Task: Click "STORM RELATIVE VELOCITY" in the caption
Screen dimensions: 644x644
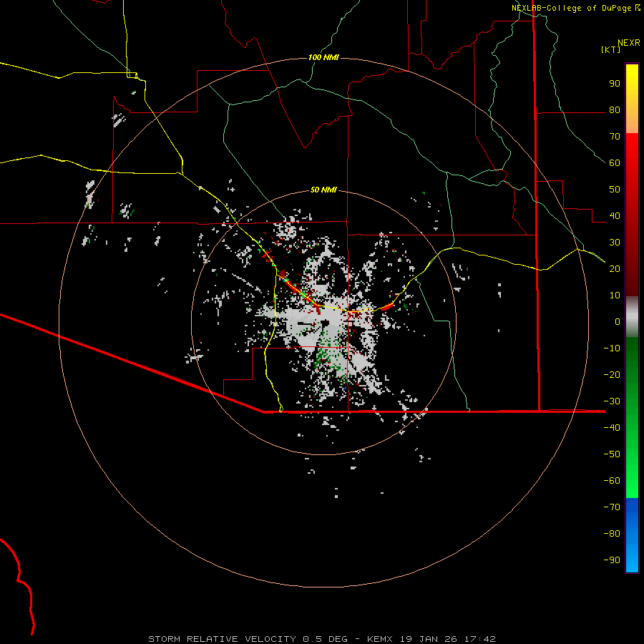Action: click(x=221, y=639)
